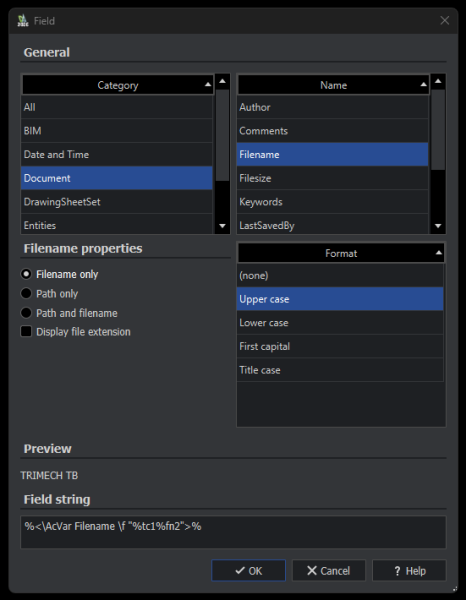Image resolution: width=466 pixels, height=600 pixels.
Task: Click inside the Field string box
Action: [x=233, y=532]
